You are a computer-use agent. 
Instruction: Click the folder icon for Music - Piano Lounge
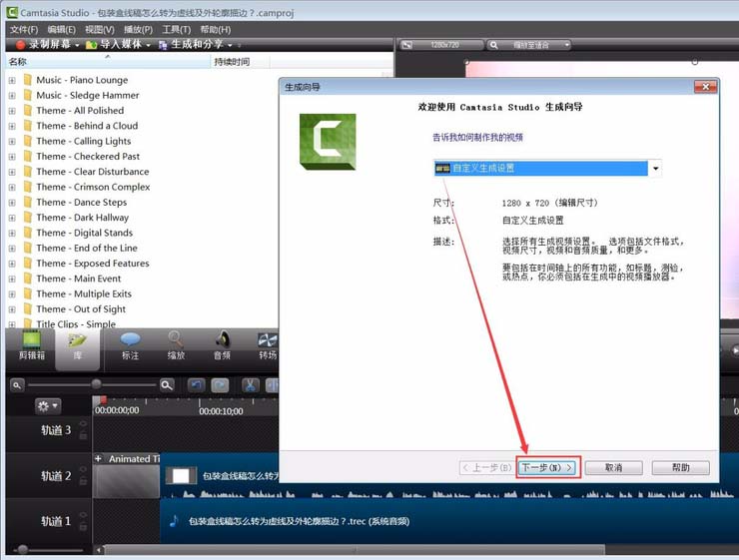pos(28,80)
